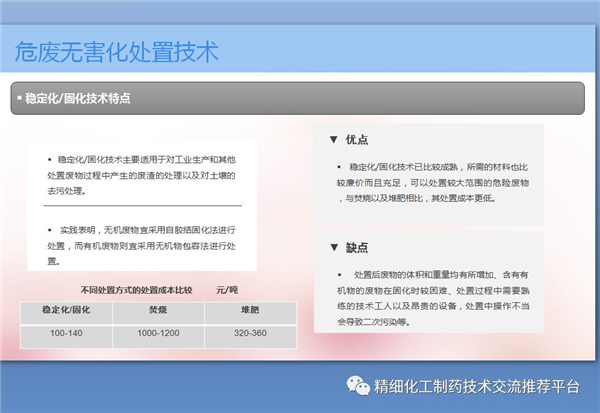600x413 pixels.
Task: Collapse the 优点 section triangle
Action: click(x=333, y=139)
